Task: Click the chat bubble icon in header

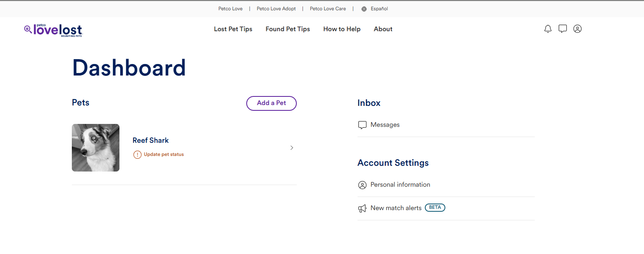Action: pos(562,29)
